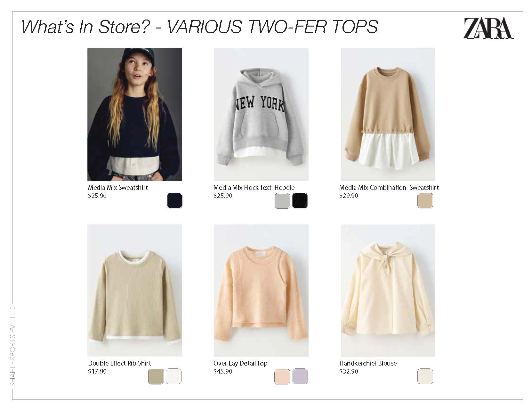Image resolution: width=532 pixels, height=411 pixels.
Task: Choose black swatch for Flock Text Hoodie
Action: pyautogui.click(x=300, y=201)
